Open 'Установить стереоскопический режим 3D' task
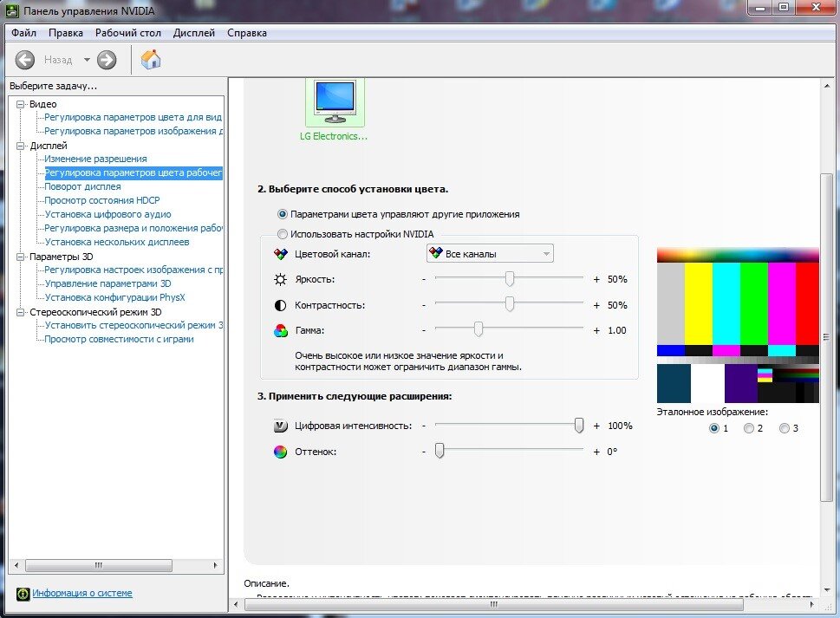The height and width of the screenshot is (618, 840). point(133,325)
